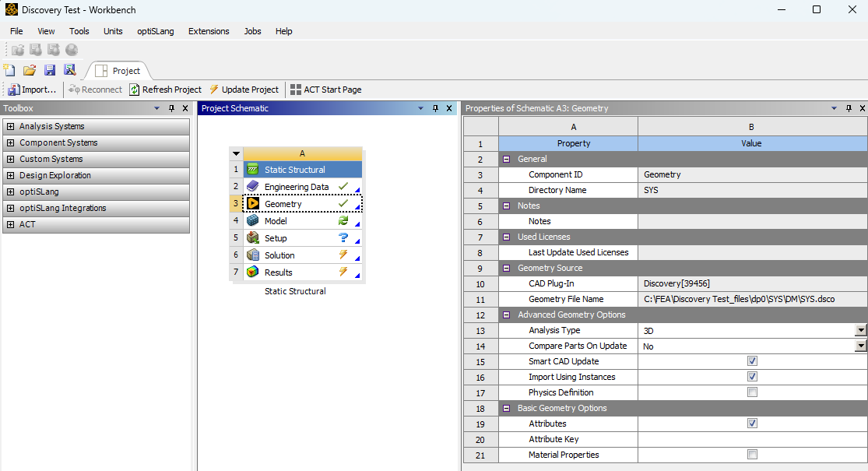Viewport: 868px width, 471px height.
Task: Click the Geometry up-to-date checkmark
Action: click(343, 204)
